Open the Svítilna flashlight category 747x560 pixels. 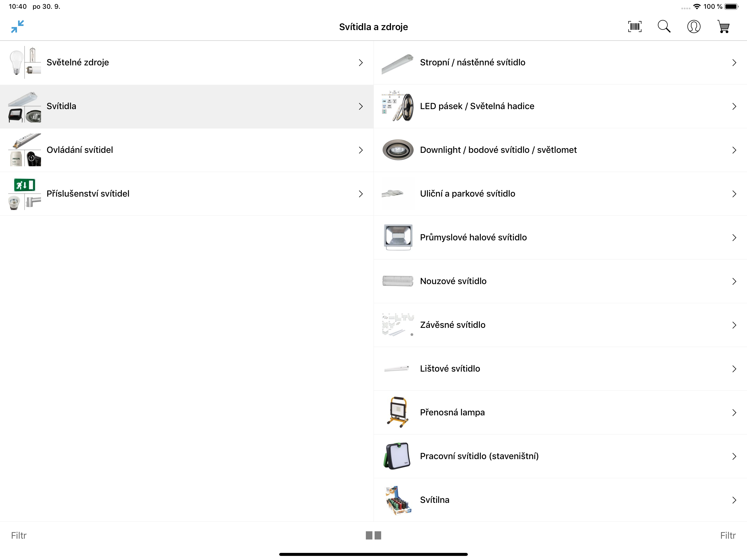560,500
